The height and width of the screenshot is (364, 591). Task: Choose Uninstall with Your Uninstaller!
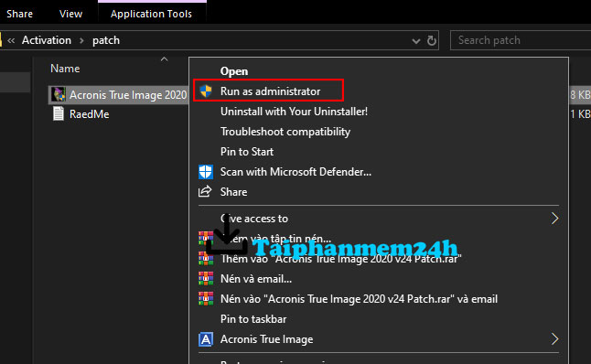point(294,112)
